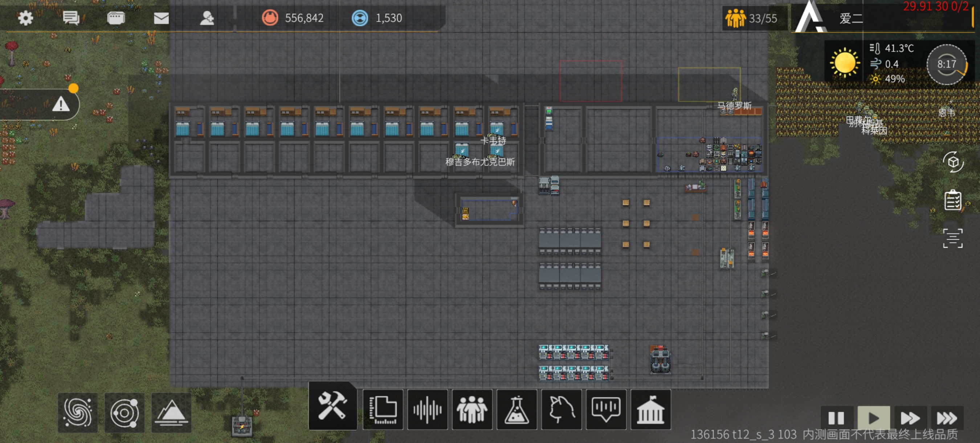Viewport: 980px width, 443px height.
Task: Open the rotating cube view icon
Action: [953, 162]
